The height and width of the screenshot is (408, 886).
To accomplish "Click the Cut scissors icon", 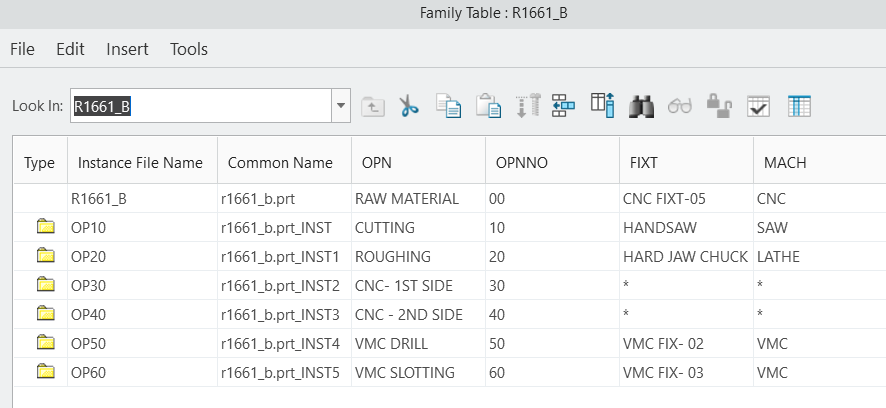I will pyautogui.click(x=408, y=106).
